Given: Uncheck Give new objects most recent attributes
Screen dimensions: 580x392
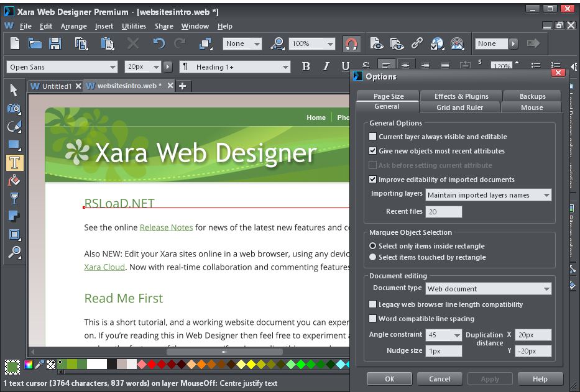Looking at the screenshot, I should click(x=372, y=151).
